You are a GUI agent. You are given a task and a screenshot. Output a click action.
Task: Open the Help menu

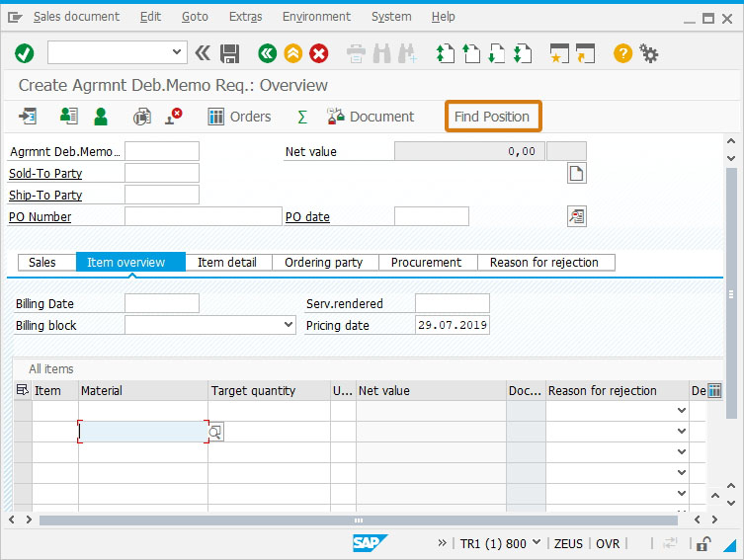point(444,17)
